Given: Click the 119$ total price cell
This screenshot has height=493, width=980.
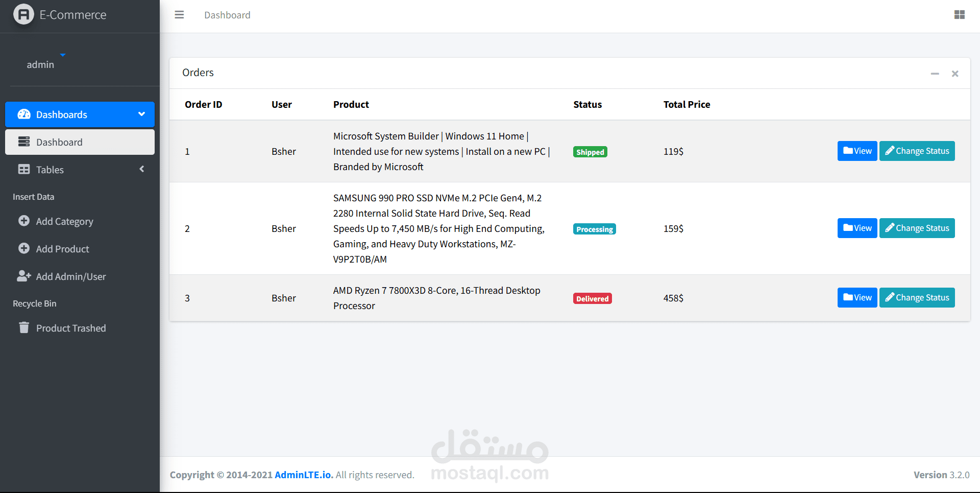Looking at the screenshot, I should (x=673, y=151).
